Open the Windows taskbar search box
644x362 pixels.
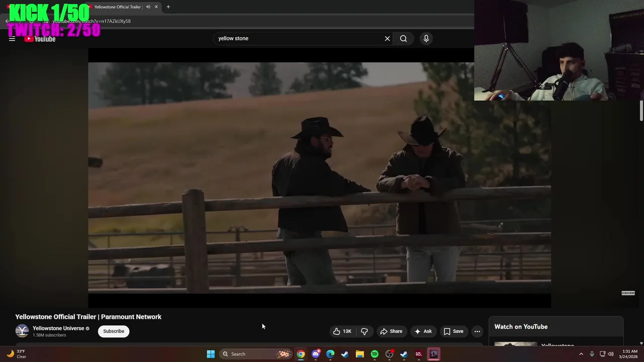(x=256, y=354)
